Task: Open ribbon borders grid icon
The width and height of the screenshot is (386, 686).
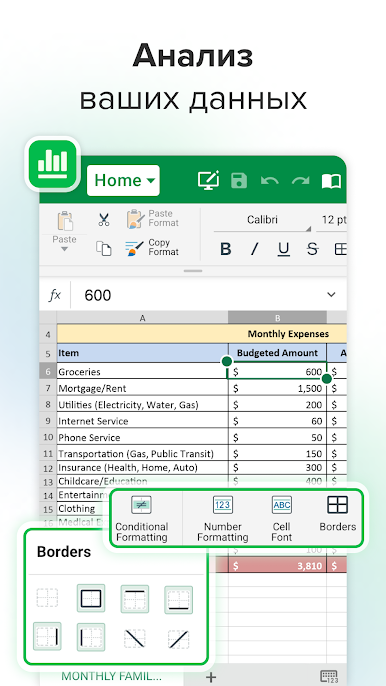Action: [340, 249]
